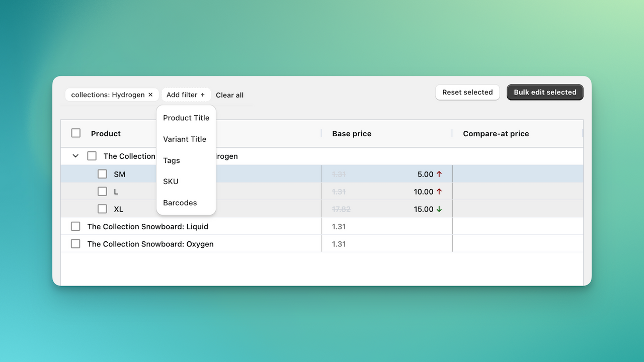This screenshot has height=362, width=644.
Task: Click the Liquid snowboard base price 1.31
Action: tap(339, 227)
